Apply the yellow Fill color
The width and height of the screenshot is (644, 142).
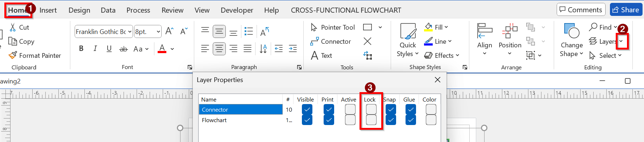click(428, 27)
